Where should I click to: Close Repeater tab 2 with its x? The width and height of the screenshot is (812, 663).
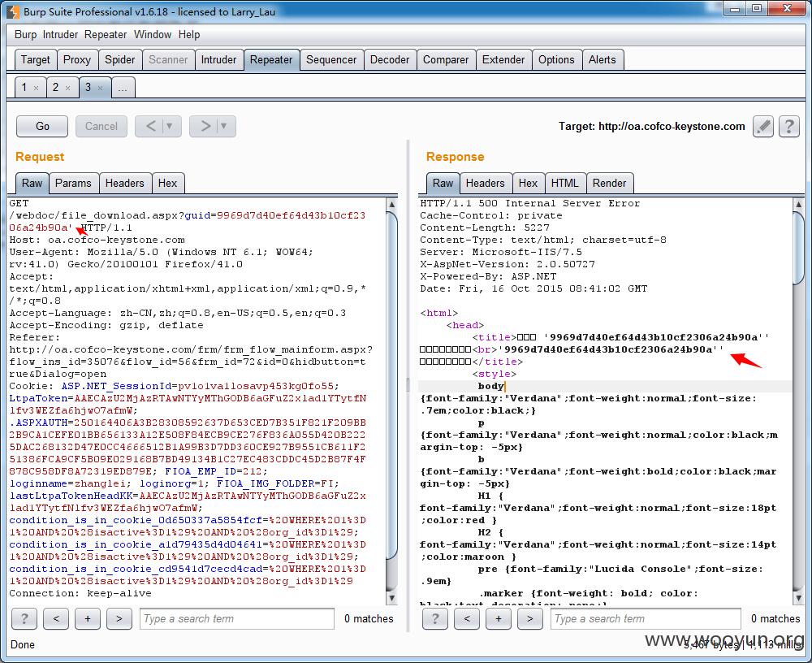click(x=68, y=88)
